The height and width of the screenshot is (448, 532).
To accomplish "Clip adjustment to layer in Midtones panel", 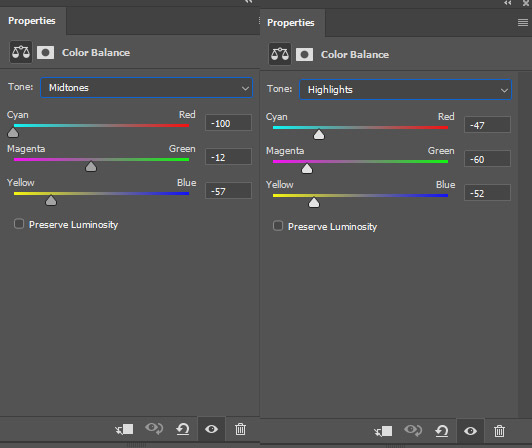I will [124, 429].
